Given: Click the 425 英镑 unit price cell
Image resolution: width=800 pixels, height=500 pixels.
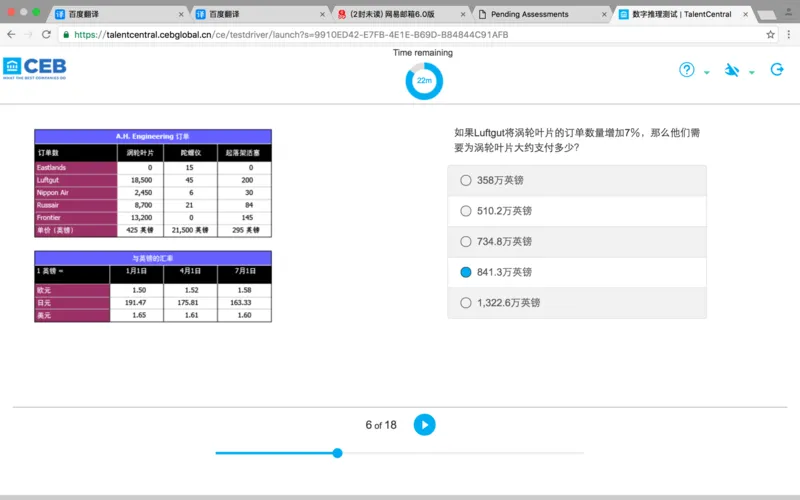Looking at the screenshot, I should coord(141,230).
